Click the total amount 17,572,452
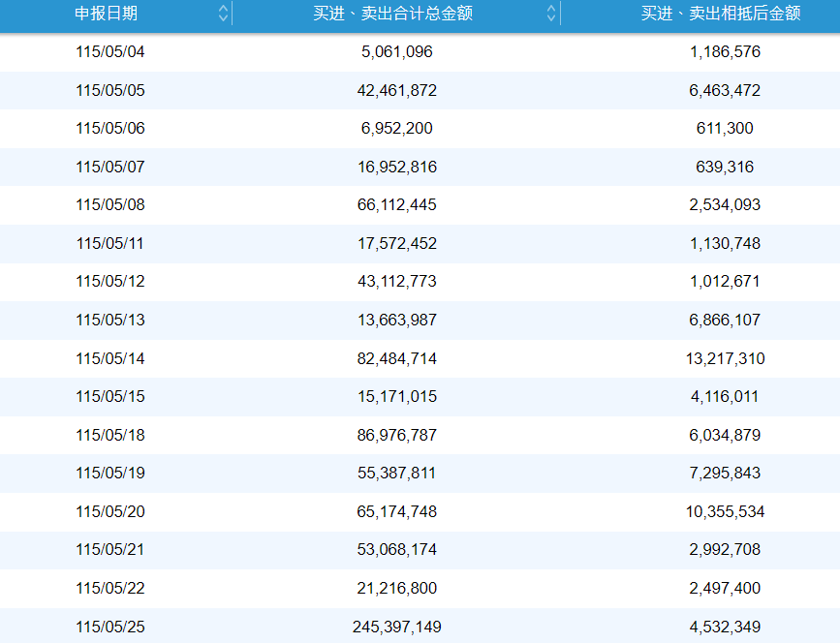 point(397,244)
